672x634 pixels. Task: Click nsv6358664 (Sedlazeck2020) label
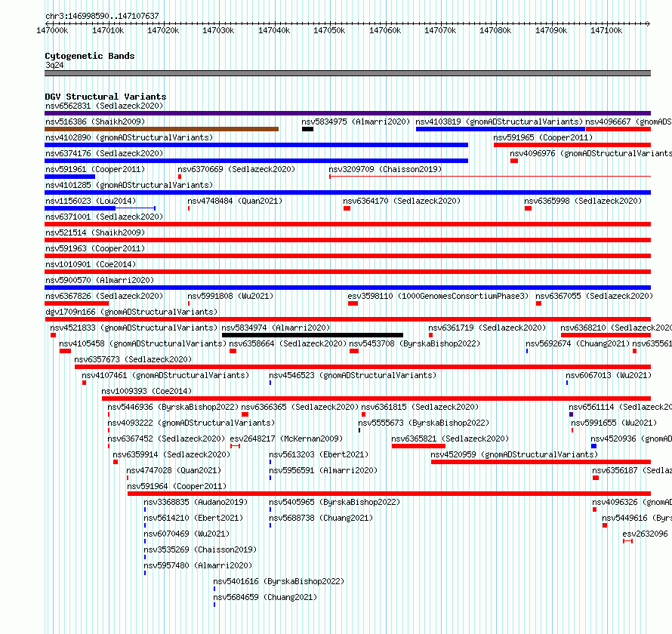(x=288, y=343)
